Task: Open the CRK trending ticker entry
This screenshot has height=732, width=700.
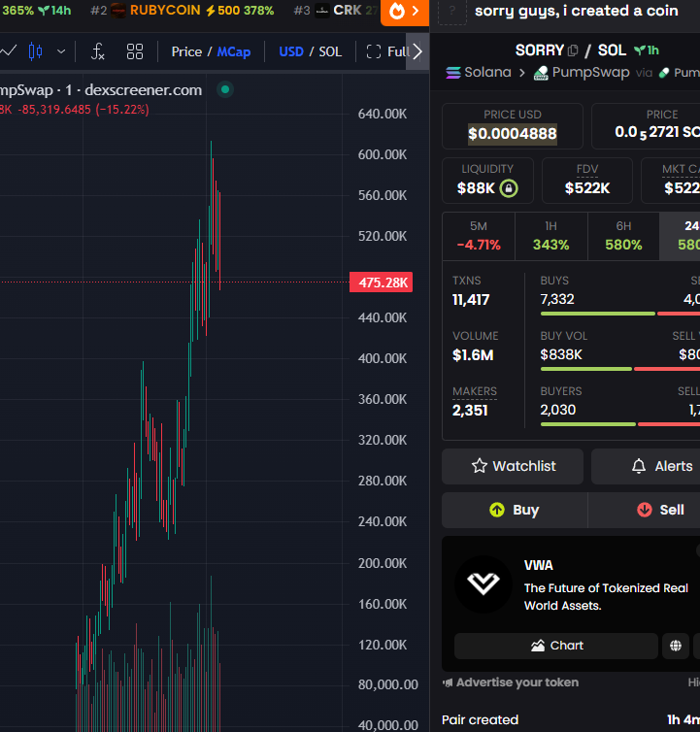Action: point(335,11)
